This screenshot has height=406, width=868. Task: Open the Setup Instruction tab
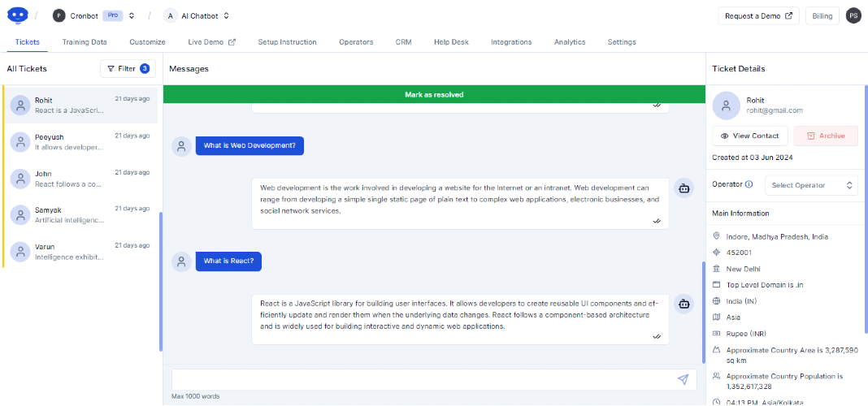(288, 42)
